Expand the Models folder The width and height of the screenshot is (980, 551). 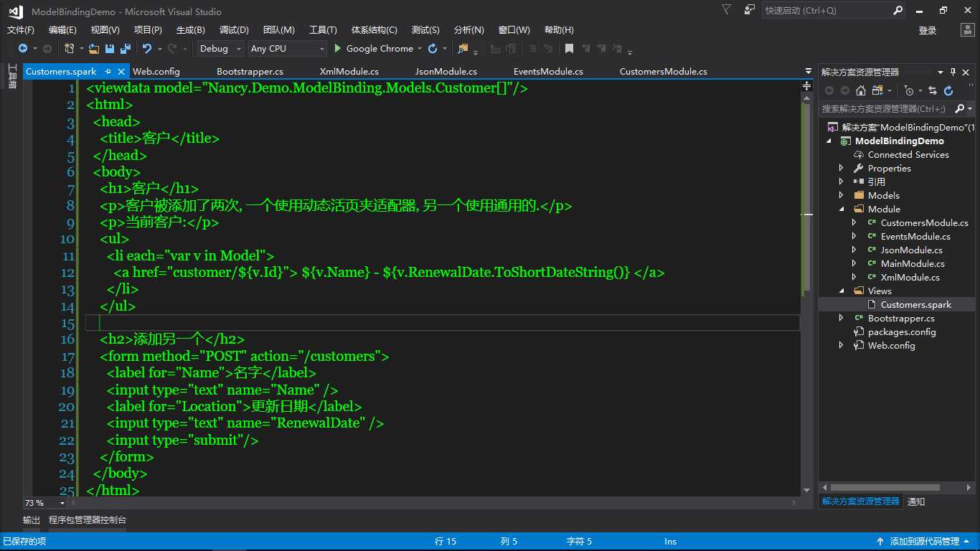[x=842, y=195]
